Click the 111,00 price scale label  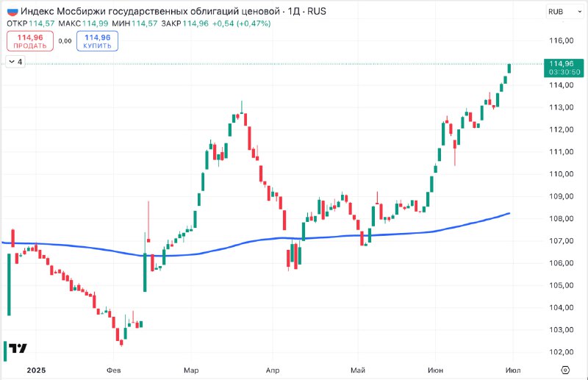(562, 151)
